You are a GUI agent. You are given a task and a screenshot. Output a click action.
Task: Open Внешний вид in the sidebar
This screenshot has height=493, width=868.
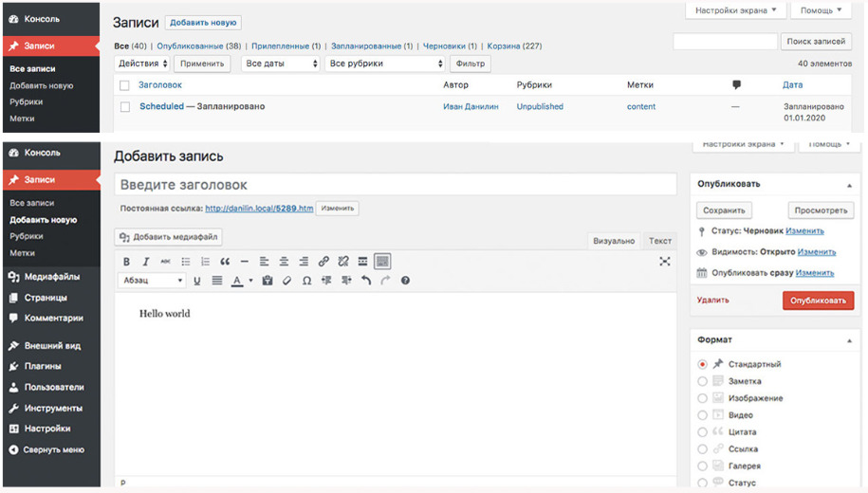[51, 346]
